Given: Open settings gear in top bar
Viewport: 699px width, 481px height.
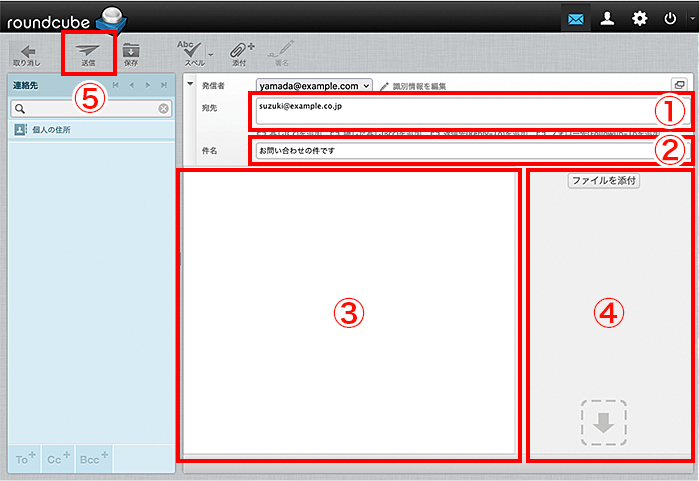Looking at the screenshot, I should [x=639, y=17].
